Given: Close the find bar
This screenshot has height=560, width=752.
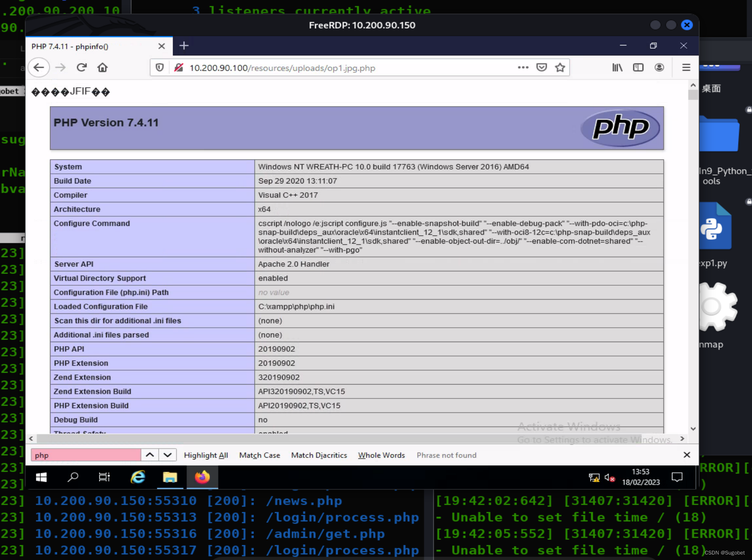Looking at the screenshot, I should [687, 455].
